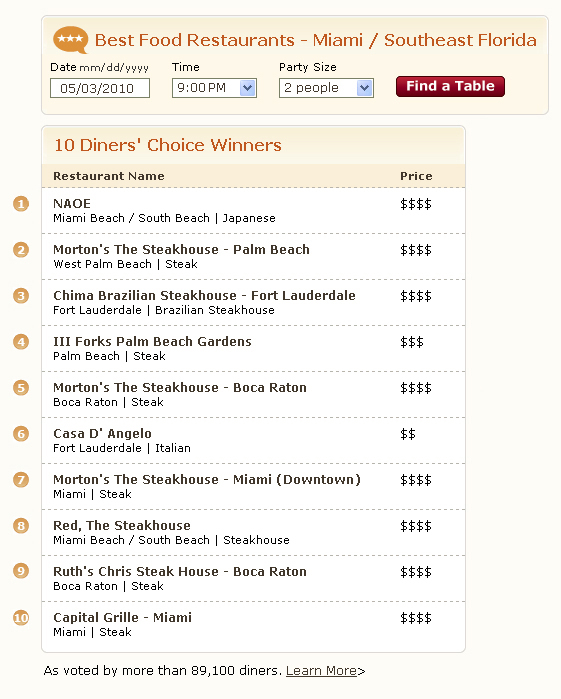Select Capital Grille - Miami
The height and width of the screenshot is (699, 561).
pyautogui.click(x=122, y=617)
